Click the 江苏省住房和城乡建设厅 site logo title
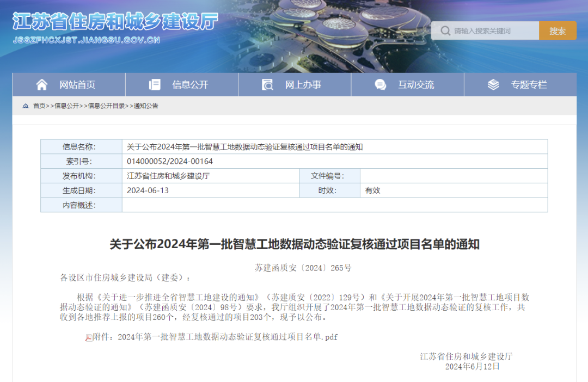Screen dimensions: 588x382 coord(115,21)
